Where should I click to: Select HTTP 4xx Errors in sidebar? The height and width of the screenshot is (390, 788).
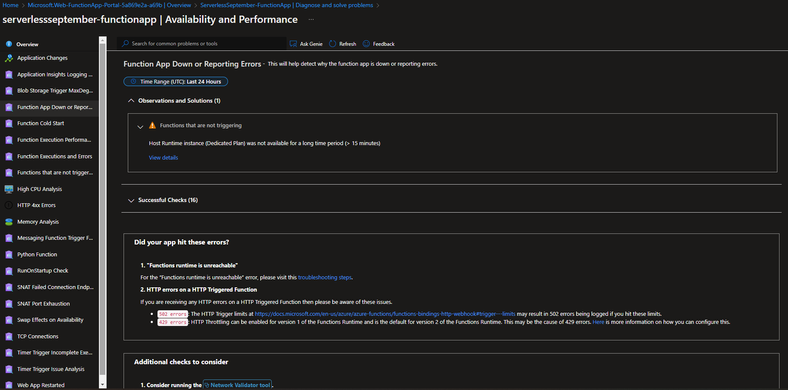click(36, 205)
